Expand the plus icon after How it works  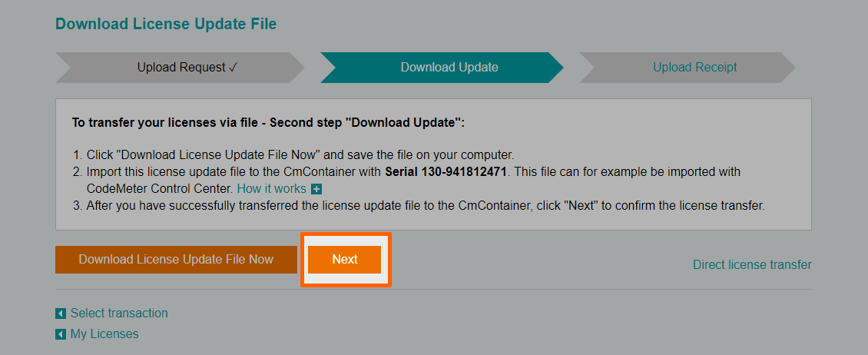pyautogui.click(x=316, y=189)
